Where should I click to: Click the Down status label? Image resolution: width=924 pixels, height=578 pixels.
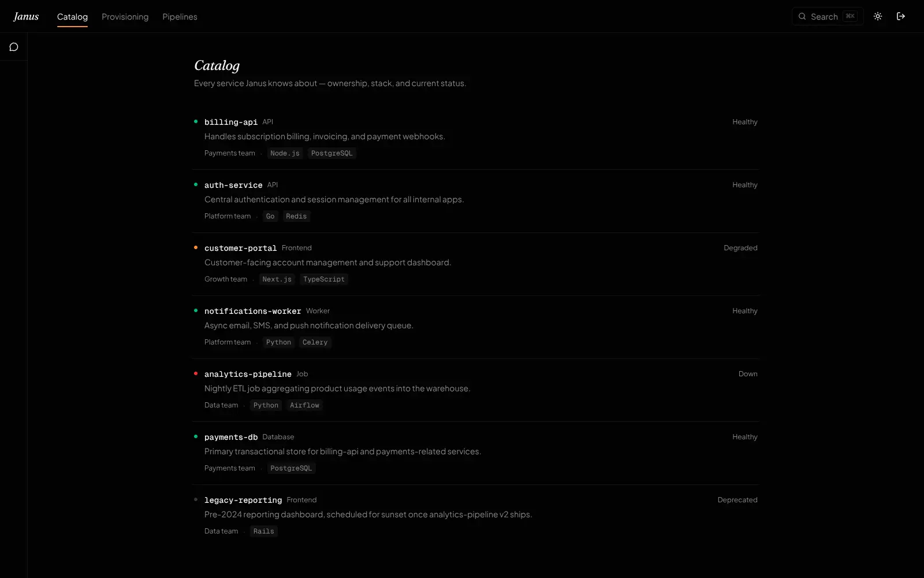[748, 374]
